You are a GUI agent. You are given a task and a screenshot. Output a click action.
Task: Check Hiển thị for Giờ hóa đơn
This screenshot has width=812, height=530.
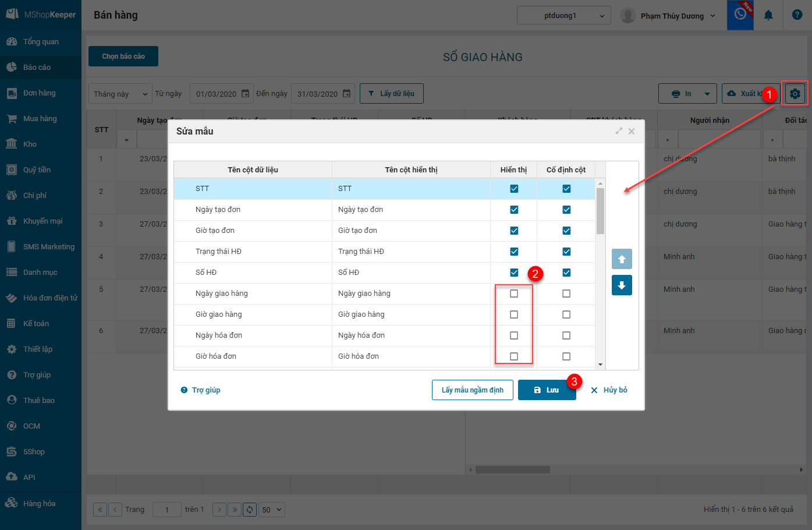(514, 356)
